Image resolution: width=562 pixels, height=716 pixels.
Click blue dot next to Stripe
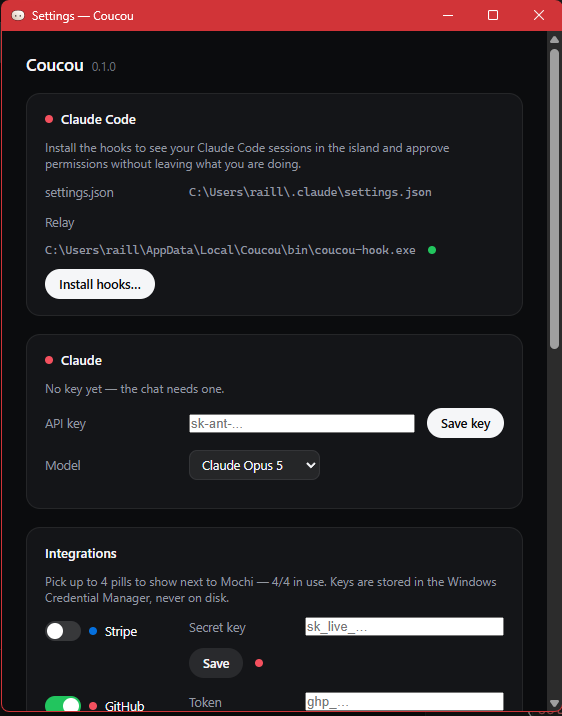point(93,632)
